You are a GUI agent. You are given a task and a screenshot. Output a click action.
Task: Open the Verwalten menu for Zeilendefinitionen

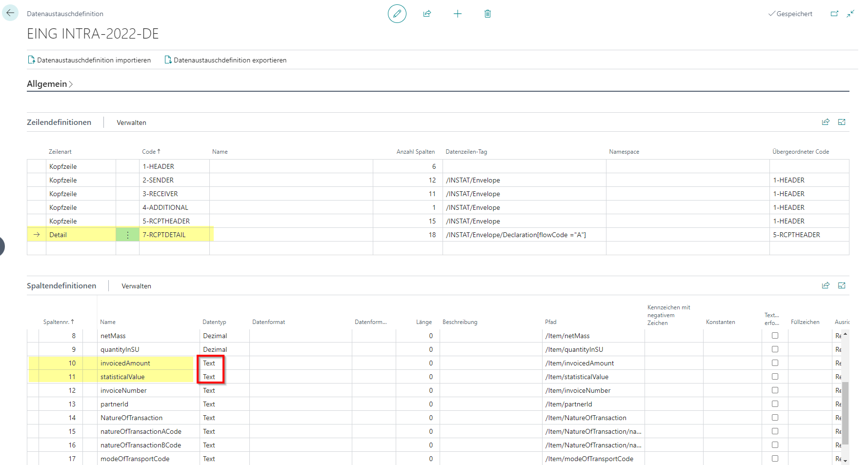coord(131,122)
